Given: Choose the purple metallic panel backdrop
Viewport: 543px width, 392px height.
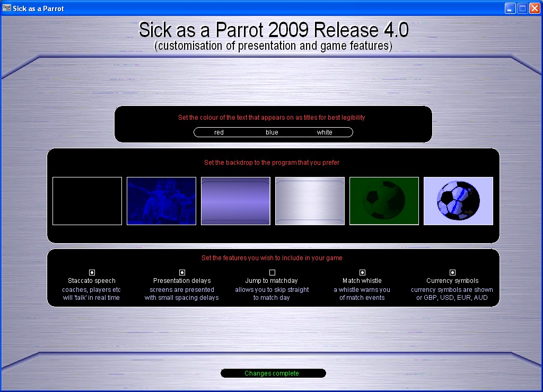Looking at the screenshot, I should click(x=235, y=201).
